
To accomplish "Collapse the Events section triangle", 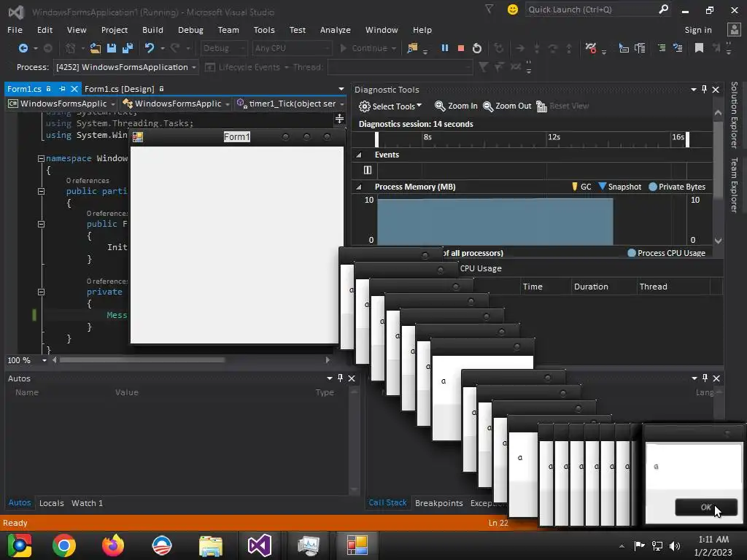I will coord(359,155).
